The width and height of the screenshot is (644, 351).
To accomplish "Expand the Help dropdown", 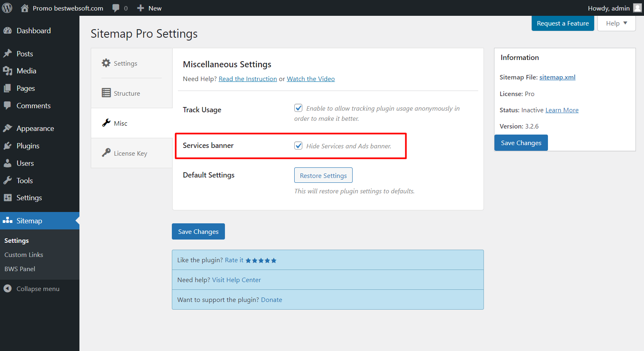I will pyautogui.click(x=616, y=24).
